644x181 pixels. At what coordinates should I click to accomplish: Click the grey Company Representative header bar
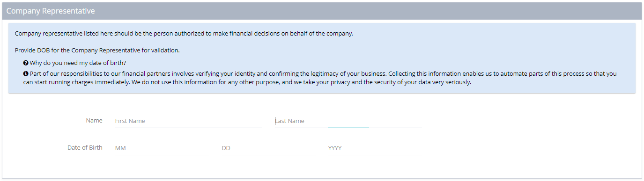[322, 11]
